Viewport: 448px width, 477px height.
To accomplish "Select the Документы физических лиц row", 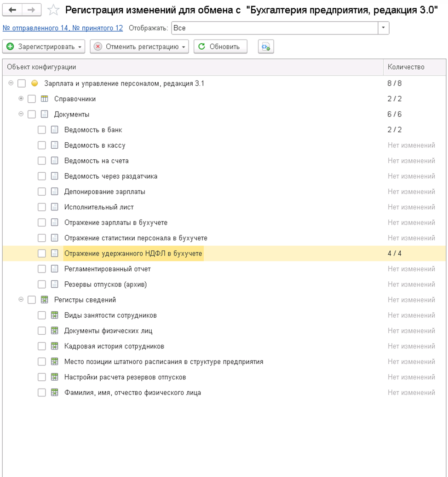I will click(224, 331).
